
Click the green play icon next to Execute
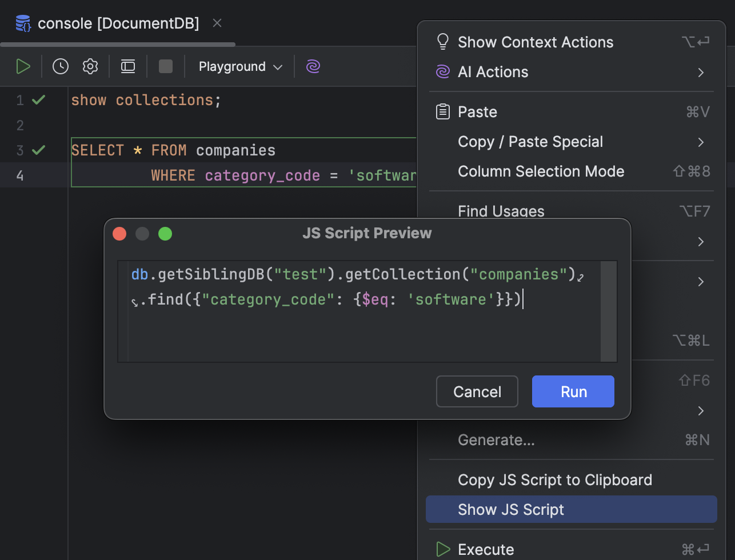pos(442,549)
